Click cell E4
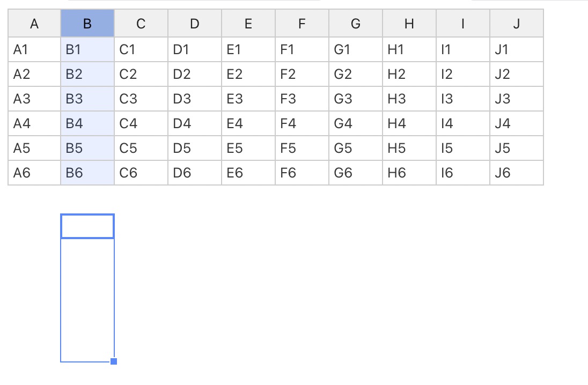Screen dimensions: 588x385 click(248, 123)
